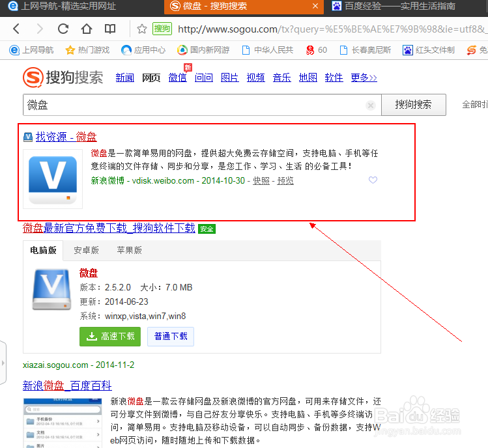
Task: Favorite the result with the heart icon
Action: point(373,180)
